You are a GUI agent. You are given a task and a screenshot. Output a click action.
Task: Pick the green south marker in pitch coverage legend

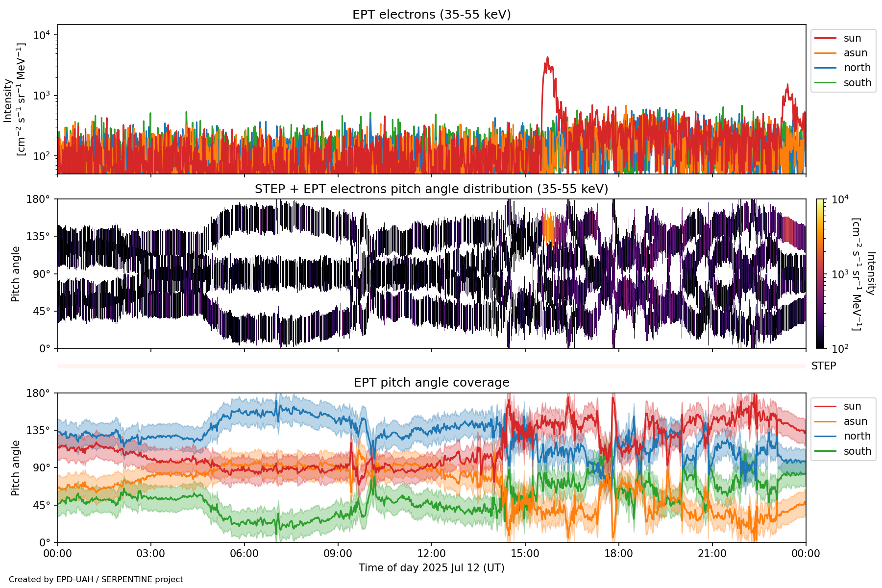tap(825, 451)
